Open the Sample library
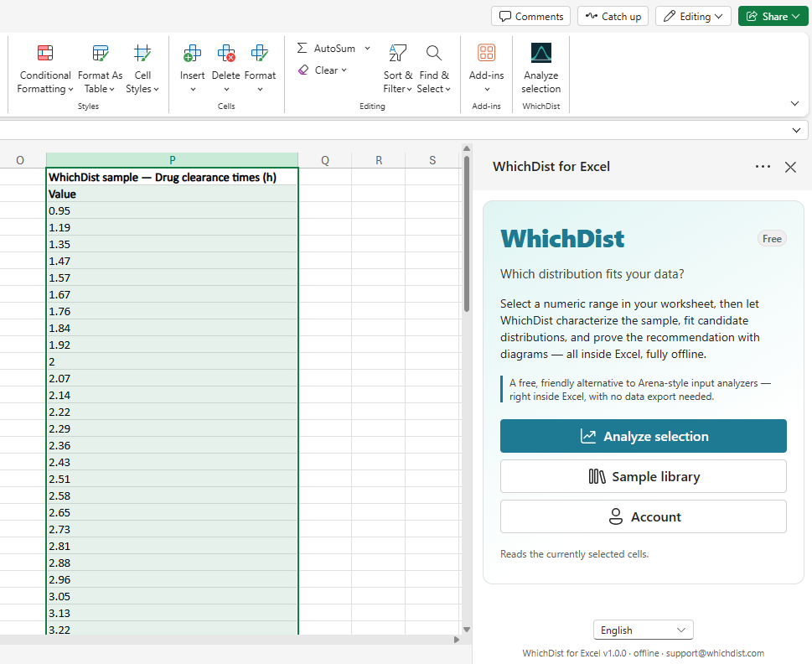The height and width of the screenshot is (664, 812). pyautogui.click(x=644, y=476)
